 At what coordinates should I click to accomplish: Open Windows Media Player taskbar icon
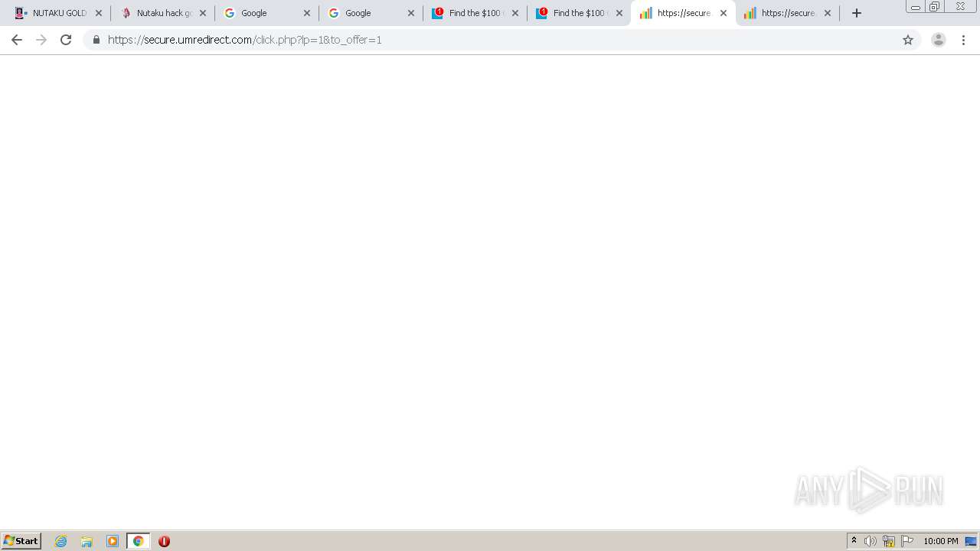pyautogui.click(x=113, y=541)
